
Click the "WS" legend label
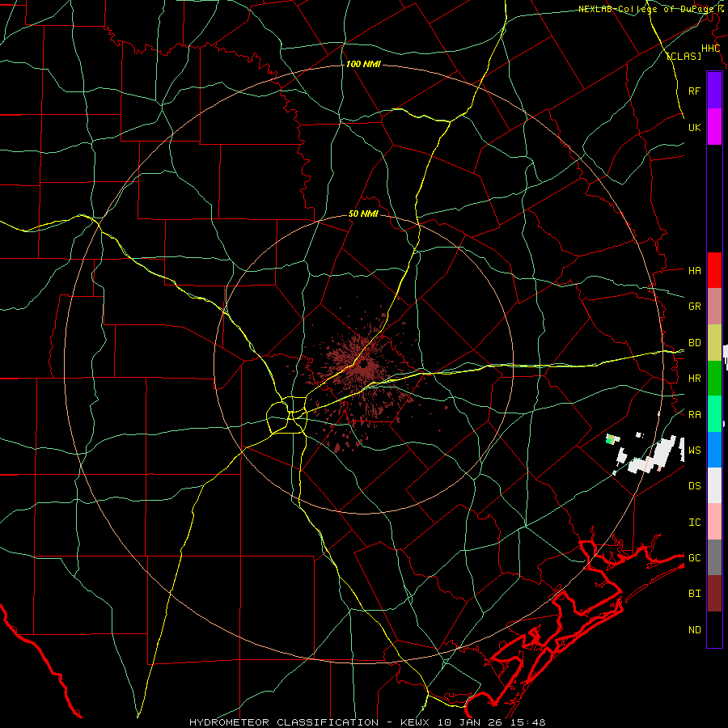pos(694,450)
